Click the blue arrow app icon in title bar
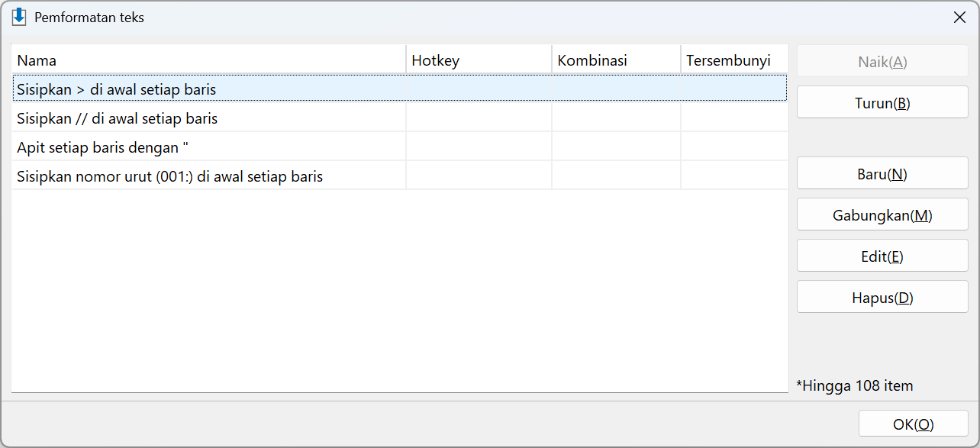 click(19, 17)
